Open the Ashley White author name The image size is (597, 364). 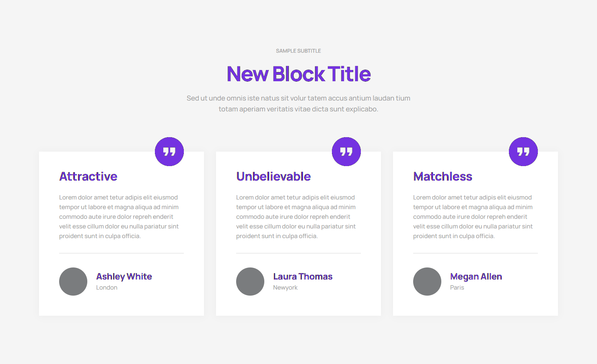tap(124, 277)
